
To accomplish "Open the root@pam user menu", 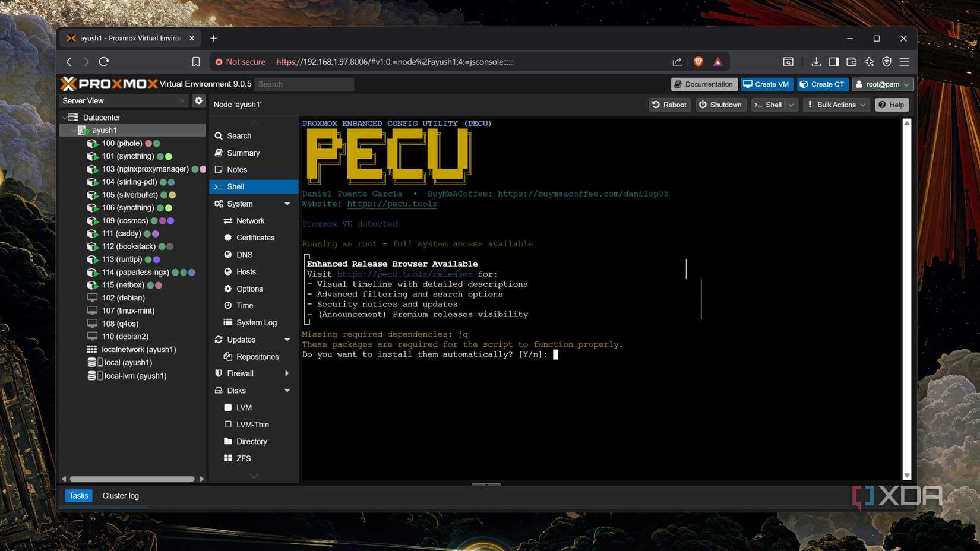I will (x=882, y=84).
